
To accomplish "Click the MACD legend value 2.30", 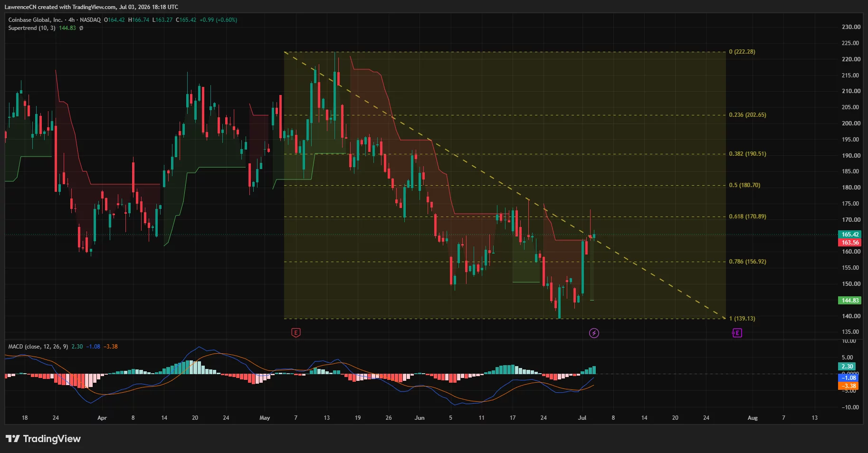I will 77,347.
